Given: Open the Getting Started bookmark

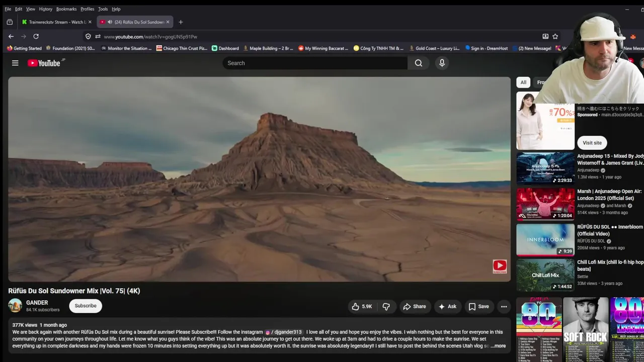Looking at the screenshot, I should tap(24, 48).
